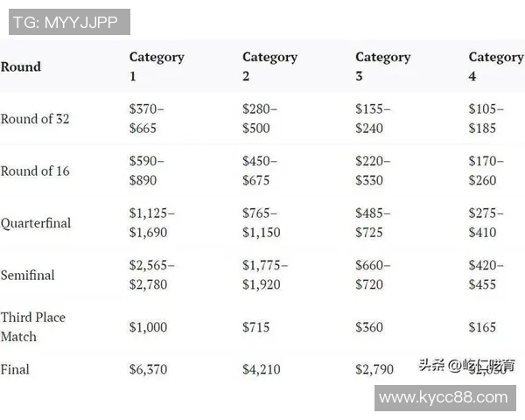Select the Category 2 column header

pyautogui.click(x=269, y=66)
